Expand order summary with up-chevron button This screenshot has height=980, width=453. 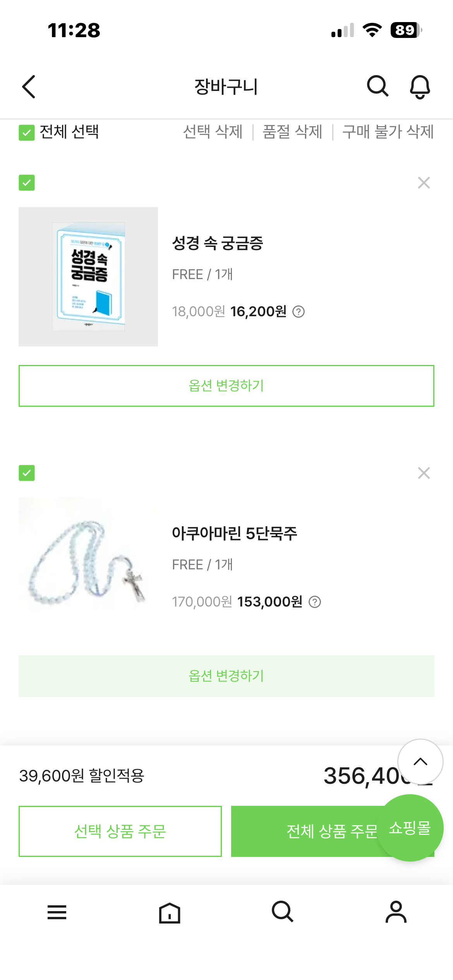click(x=420, y=762)
